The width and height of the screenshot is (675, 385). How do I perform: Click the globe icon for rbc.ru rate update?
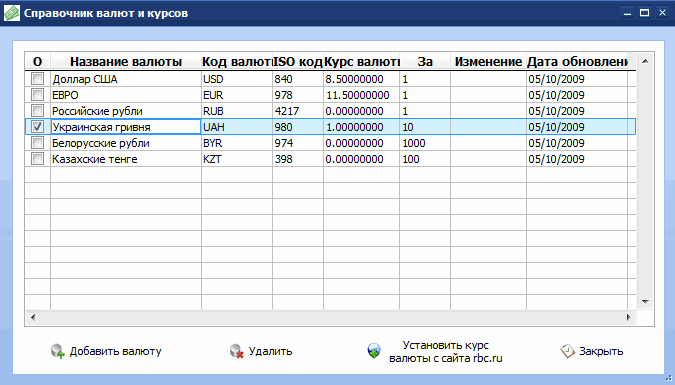click(374, 351)
